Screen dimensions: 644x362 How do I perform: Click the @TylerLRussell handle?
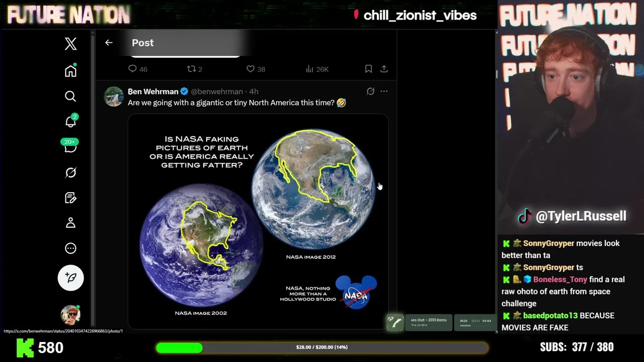(x=581, y=216)
